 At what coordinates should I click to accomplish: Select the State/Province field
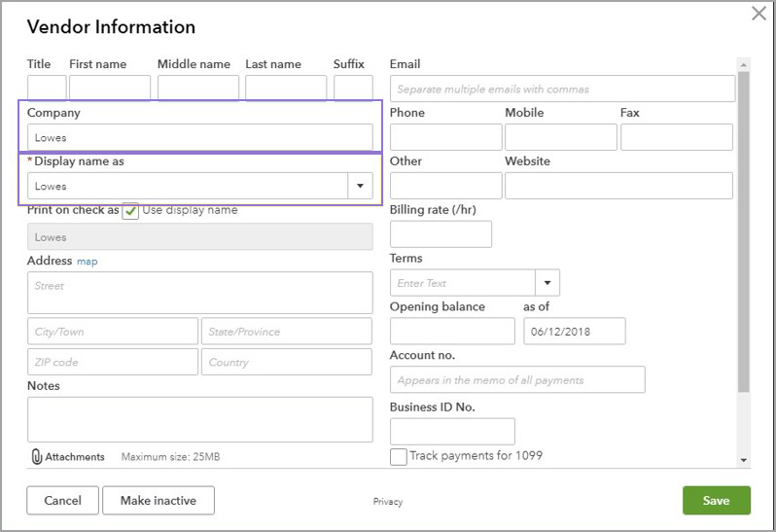point(287,331)
